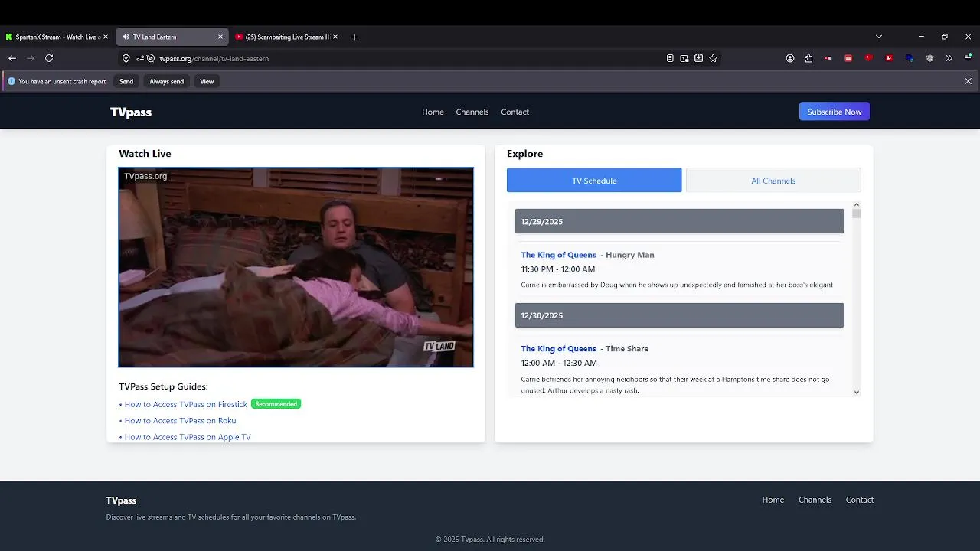Open The King of Queens Hungry Man link
The width and height of the screenshot is (980, 551).
559,255
